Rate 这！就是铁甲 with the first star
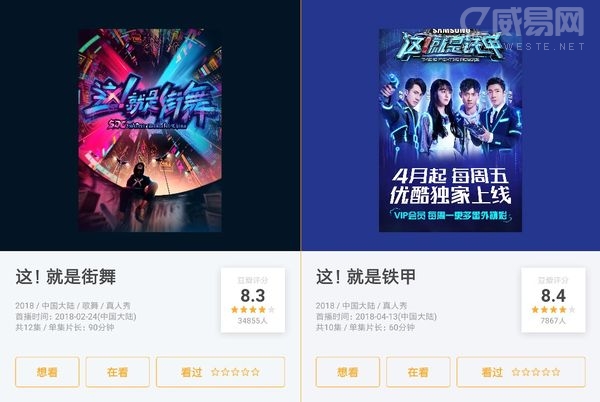Image resolution: width=600 pixels, height=402 pixels. click(x=516, y=372)
